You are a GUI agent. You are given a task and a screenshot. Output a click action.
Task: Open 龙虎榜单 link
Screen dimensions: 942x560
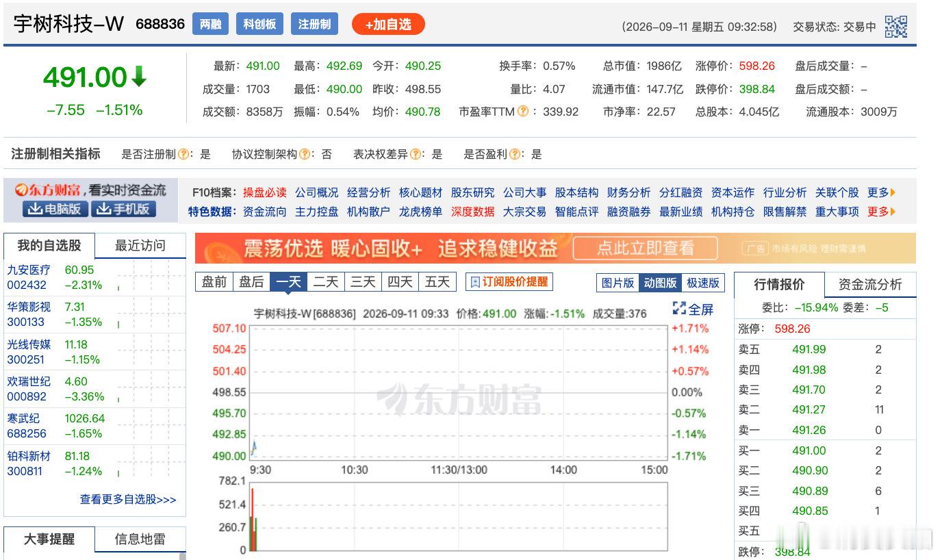coord(421,212)
